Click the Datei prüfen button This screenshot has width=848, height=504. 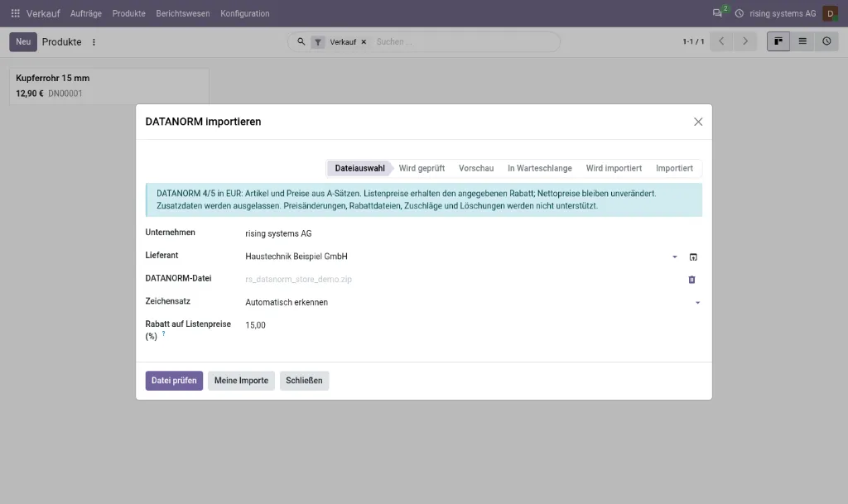[x=174, y=381]
